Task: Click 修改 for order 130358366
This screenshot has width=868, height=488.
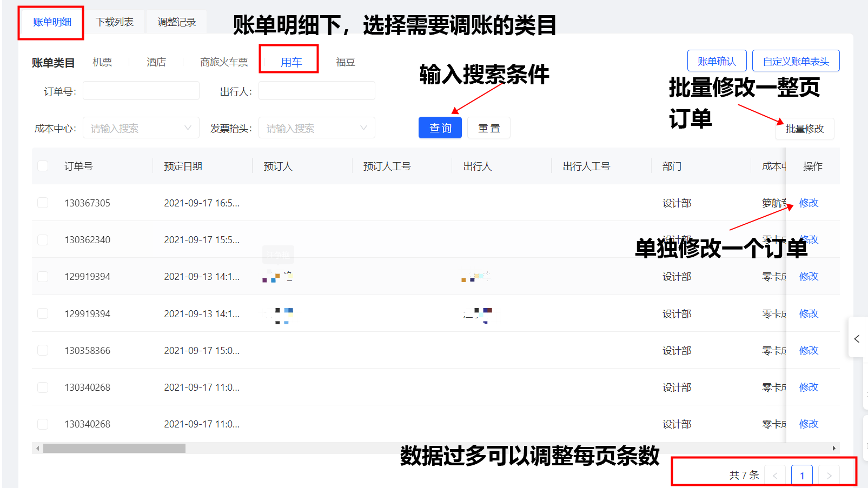Action: click(809, 350)
